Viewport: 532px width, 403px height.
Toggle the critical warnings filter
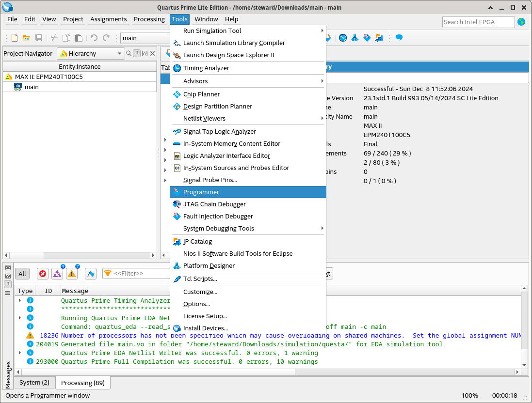(x=57, y=274)
